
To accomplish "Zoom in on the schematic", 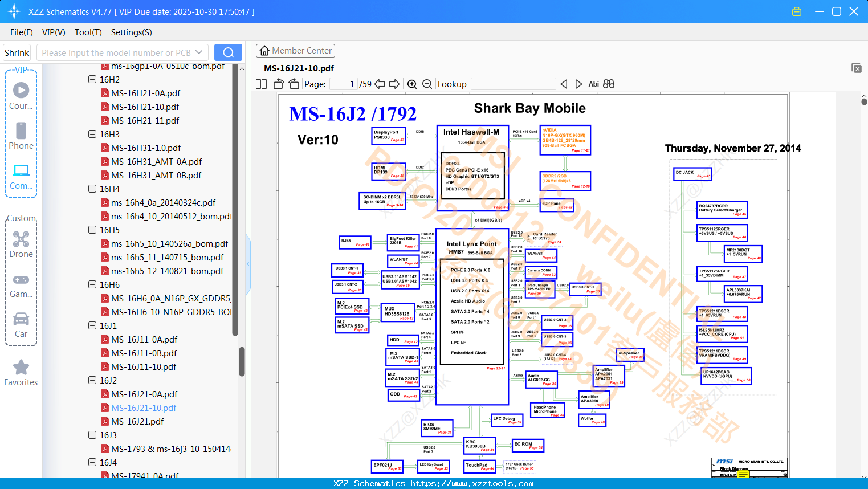I will [412, 84].
